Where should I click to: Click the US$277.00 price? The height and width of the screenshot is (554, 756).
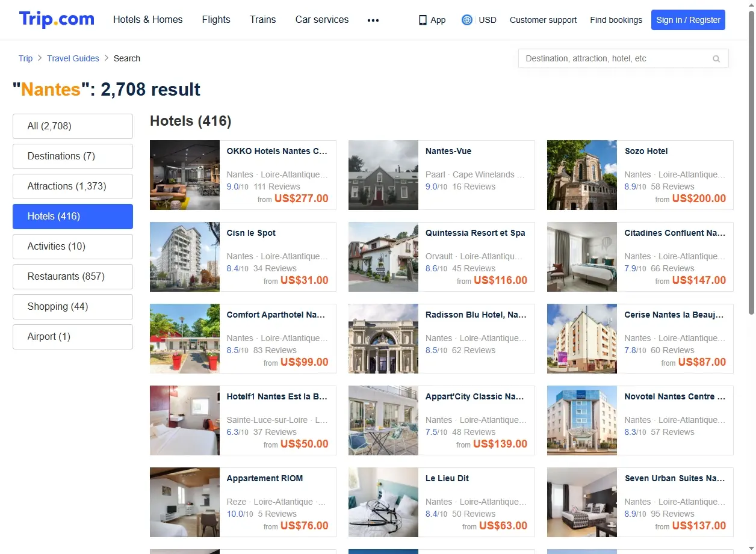(x=302, y=199)
